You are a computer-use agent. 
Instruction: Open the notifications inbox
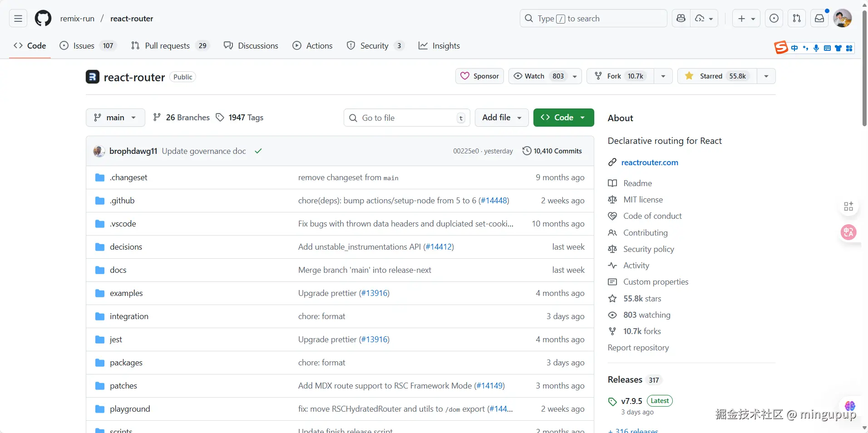(x=819, y=19)
